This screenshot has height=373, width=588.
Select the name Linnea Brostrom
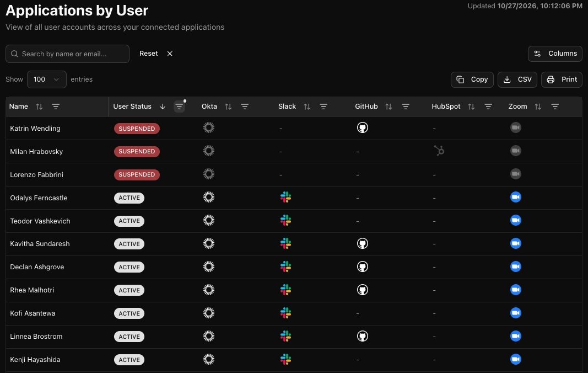36,337
